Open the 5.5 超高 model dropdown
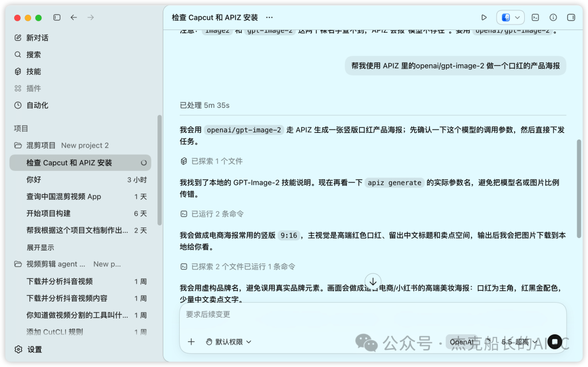The height and width of the screenshot is (367, 588). pos(519,342)
